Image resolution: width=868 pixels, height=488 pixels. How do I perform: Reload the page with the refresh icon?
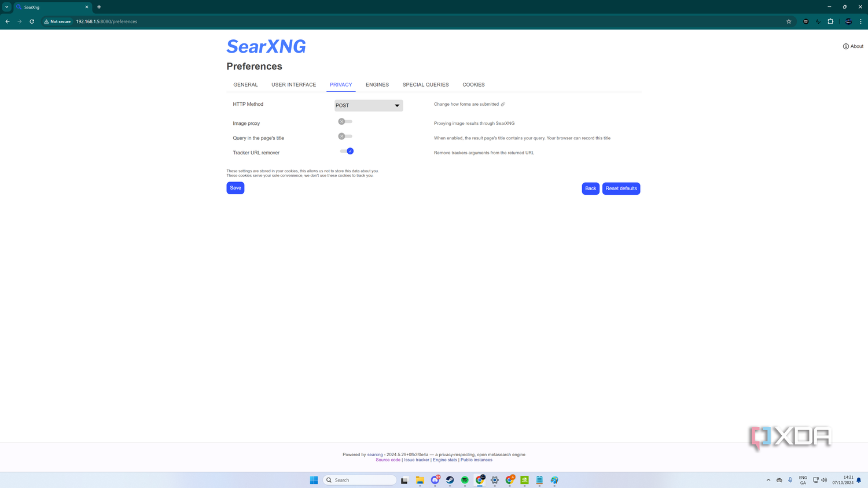click(32, 21)
